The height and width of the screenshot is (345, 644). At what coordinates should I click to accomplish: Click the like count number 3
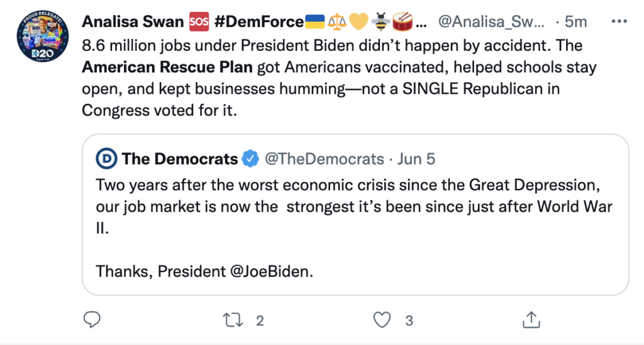[409, 320]
